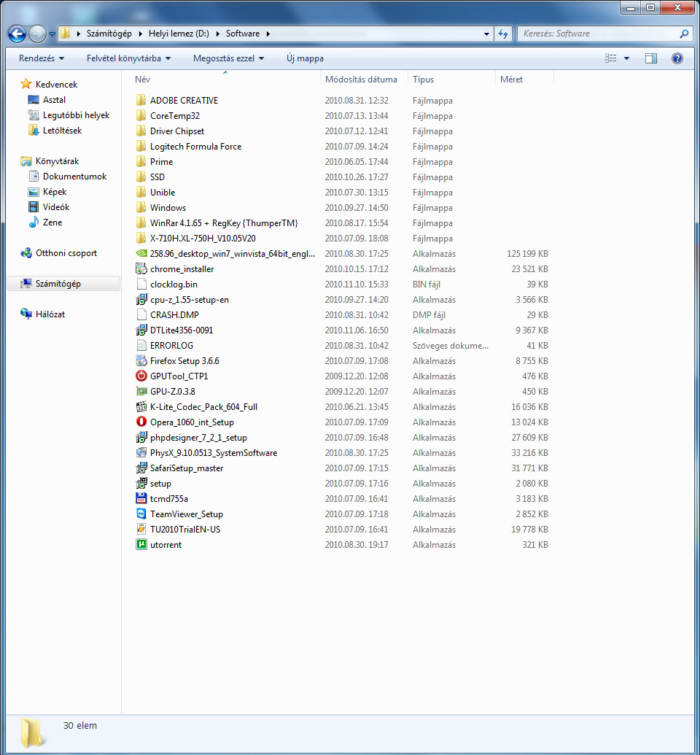Select the Logitech Formula Force folder icon
The image size is (700, 755).
141,147
